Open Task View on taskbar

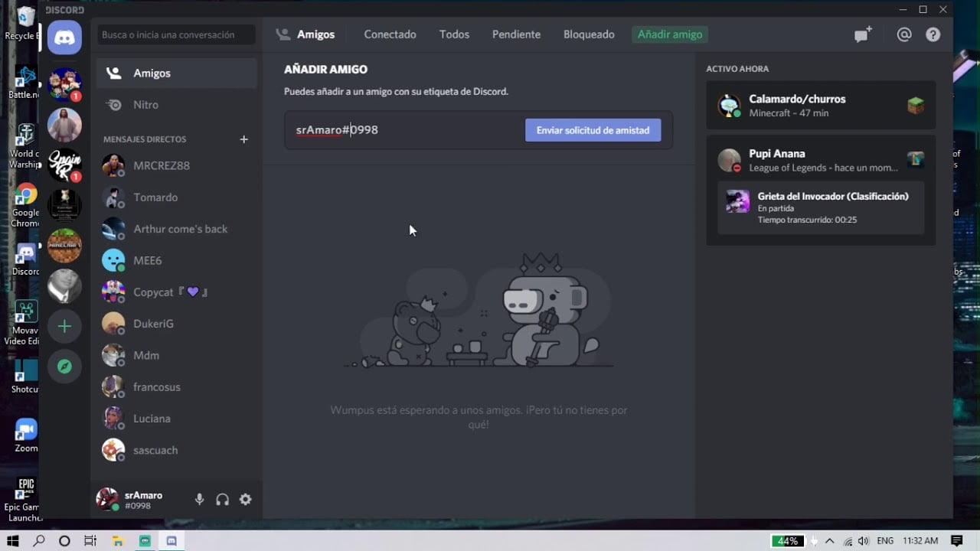click(x=90, y=541)
